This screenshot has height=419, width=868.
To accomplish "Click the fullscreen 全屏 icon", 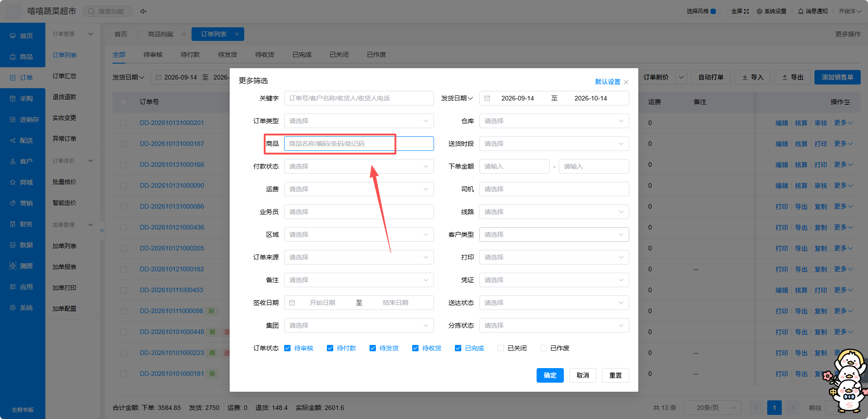I will pos(746,11).
